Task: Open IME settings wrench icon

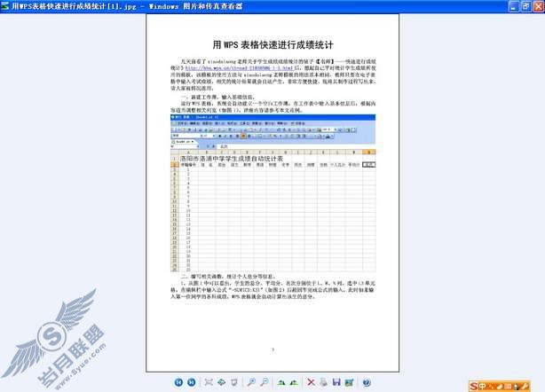Action: 525,386
